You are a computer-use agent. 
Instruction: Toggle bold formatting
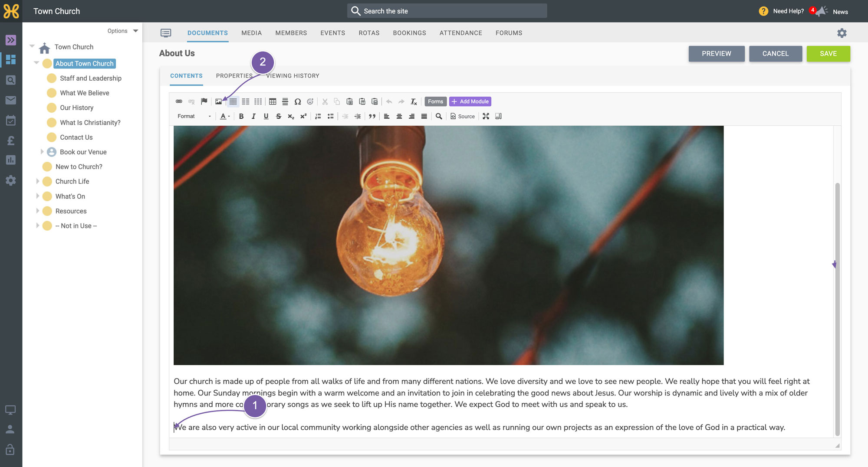[x=241, y=116]
